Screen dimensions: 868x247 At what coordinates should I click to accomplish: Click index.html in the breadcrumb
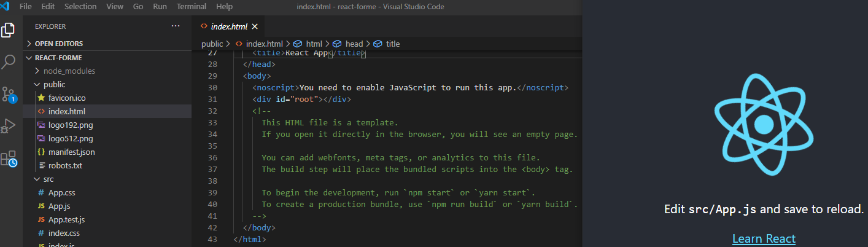pyautogui.click(x=264, y=44)
